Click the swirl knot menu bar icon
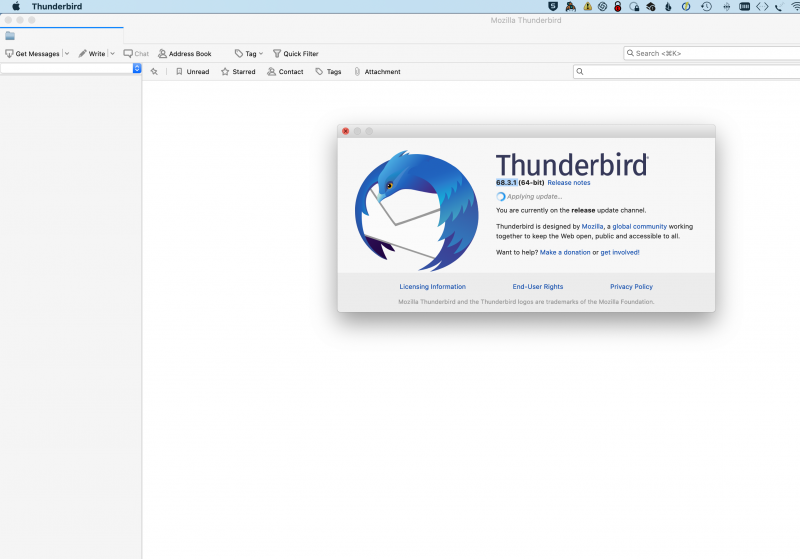Image resolution: width=800 pixels, height=559 pixels. pos(602,7)
